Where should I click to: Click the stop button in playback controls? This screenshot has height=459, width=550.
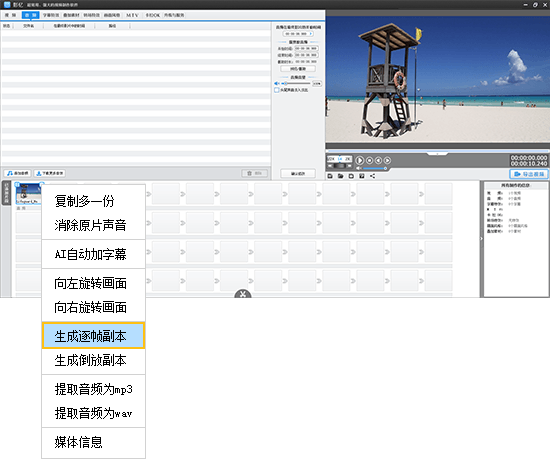(x=369, y=160)
